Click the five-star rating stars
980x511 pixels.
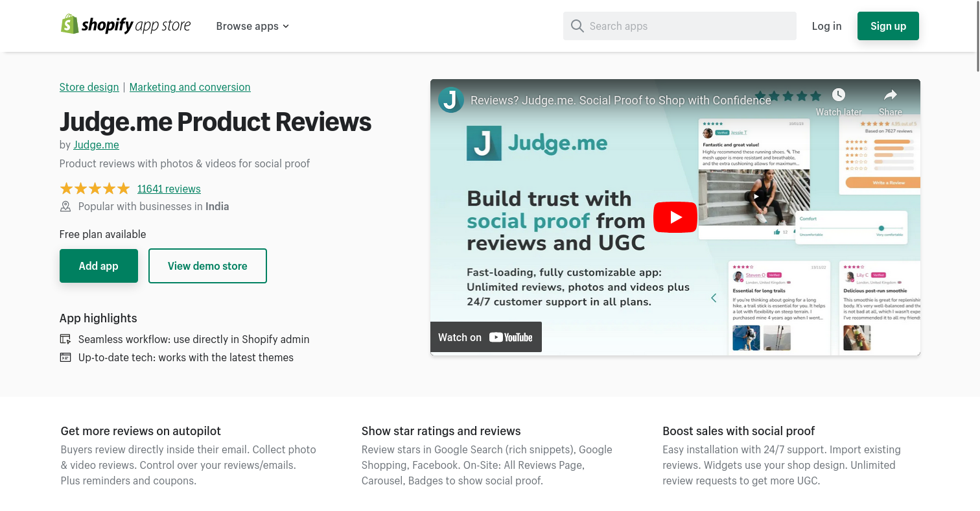95,189
